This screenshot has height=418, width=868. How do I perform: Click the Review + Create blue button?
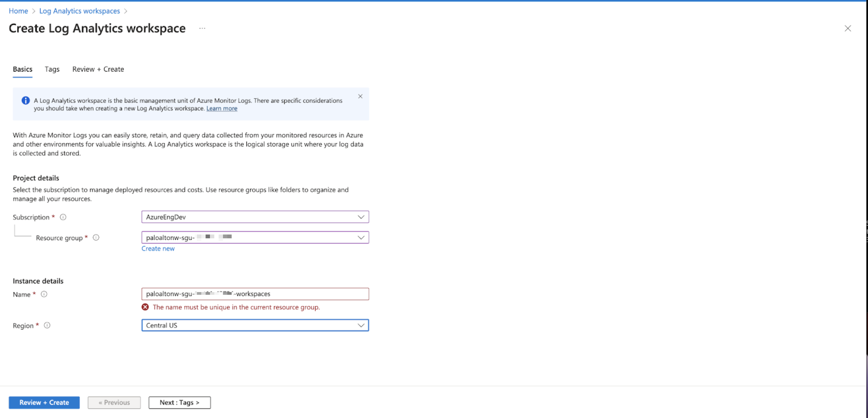click(44, 403)
